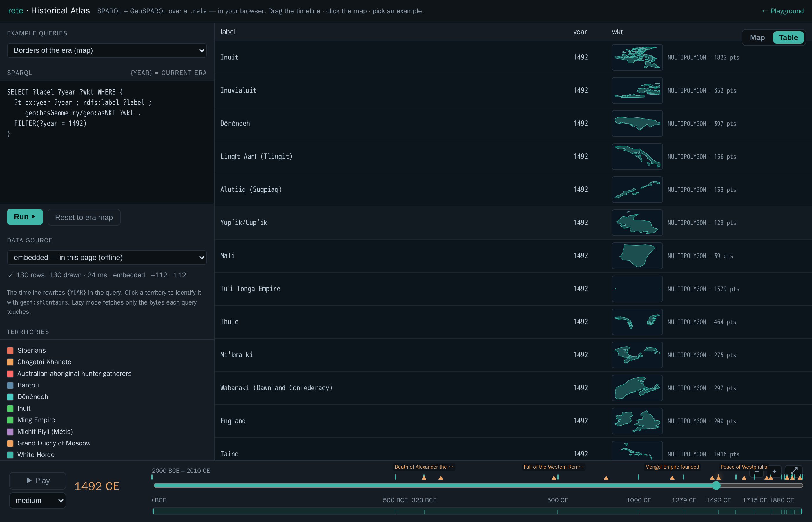Jump to the 323 BCE tick label
The height and width of the screenshot is (522, 812).
coord(424,500)
